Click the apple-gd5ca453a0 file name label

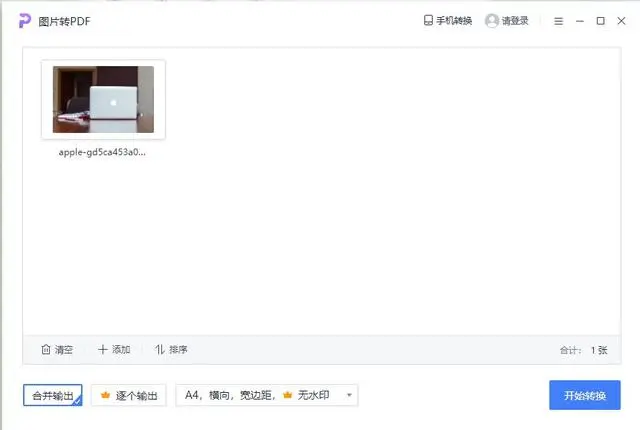point(102,152)
